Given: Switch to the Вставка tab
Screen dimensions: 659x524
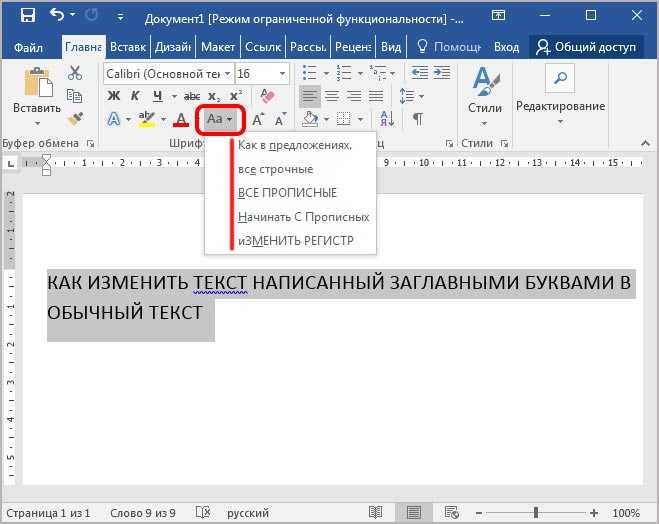Looking at the screenshot, I should tap(128, 47).
